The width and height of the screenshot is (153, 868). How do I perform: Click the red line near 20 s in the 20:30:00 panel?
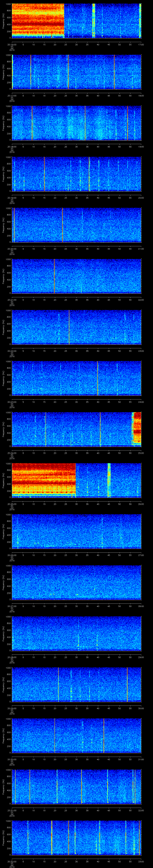55,735
